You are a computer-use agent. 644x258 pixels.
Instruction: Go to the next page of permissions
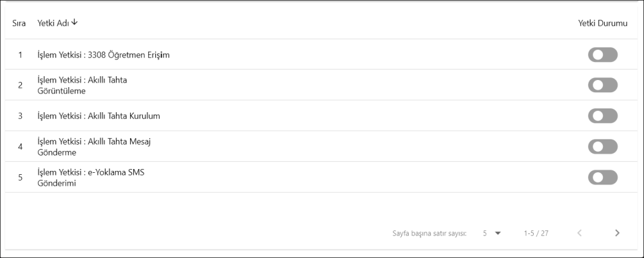click(617, 233)
